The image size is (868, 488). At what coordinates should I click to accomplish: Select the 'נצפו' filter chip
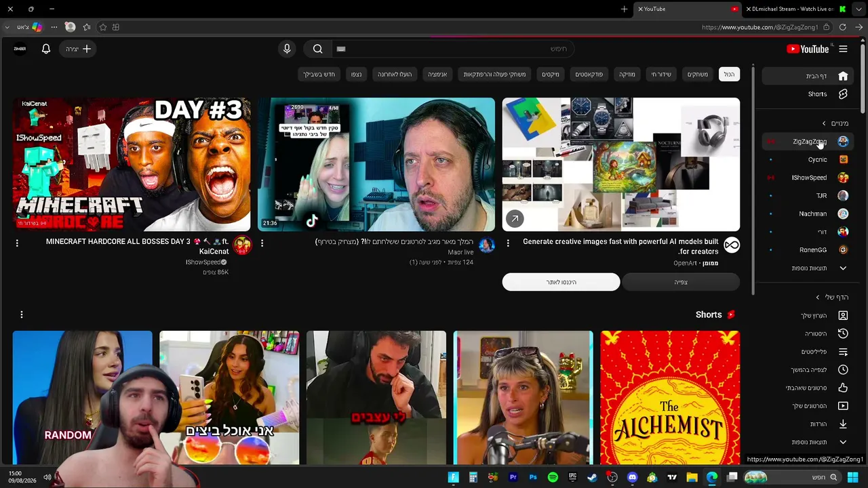[356, 75]
